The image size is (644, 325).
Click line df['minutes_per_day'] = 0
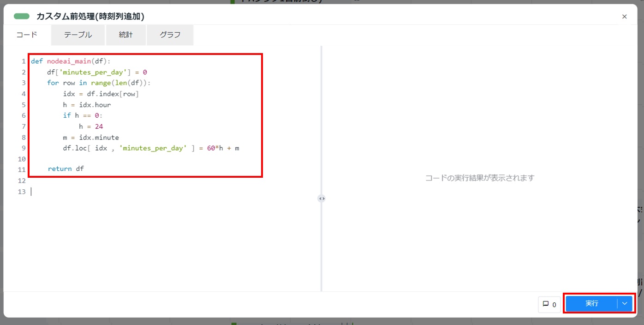click(x=97, y=72)
